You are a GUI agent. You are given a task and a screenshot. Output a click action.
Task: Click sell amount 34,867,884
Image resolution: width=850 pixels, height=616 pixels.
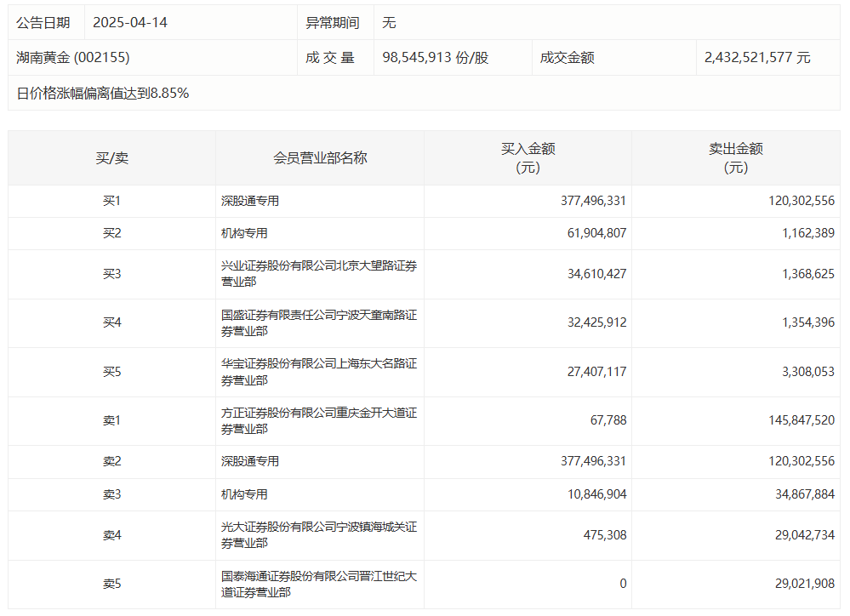(x=805, y=494)
